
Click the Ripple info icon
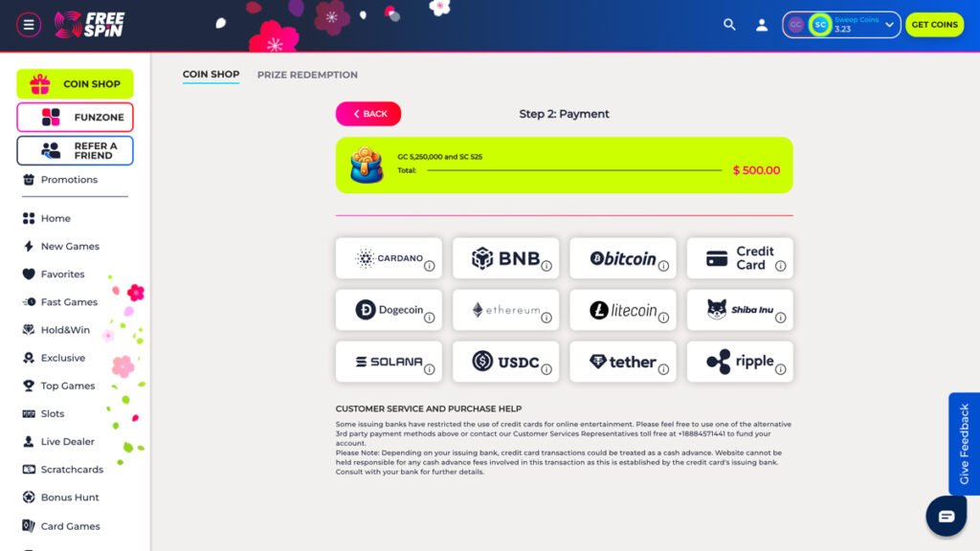tap(781, 370)
